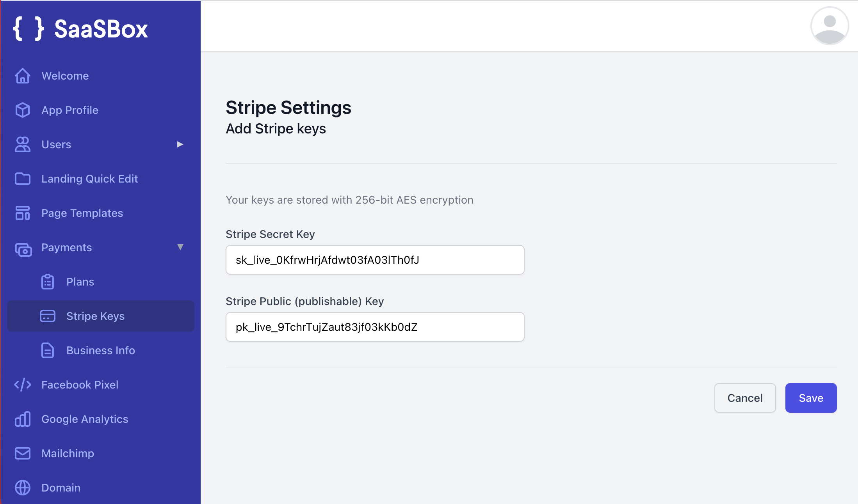Click the Facebook Pixel code brackets icon
Viewport: 858px width, 504px height.
click(x=23, y=385)
